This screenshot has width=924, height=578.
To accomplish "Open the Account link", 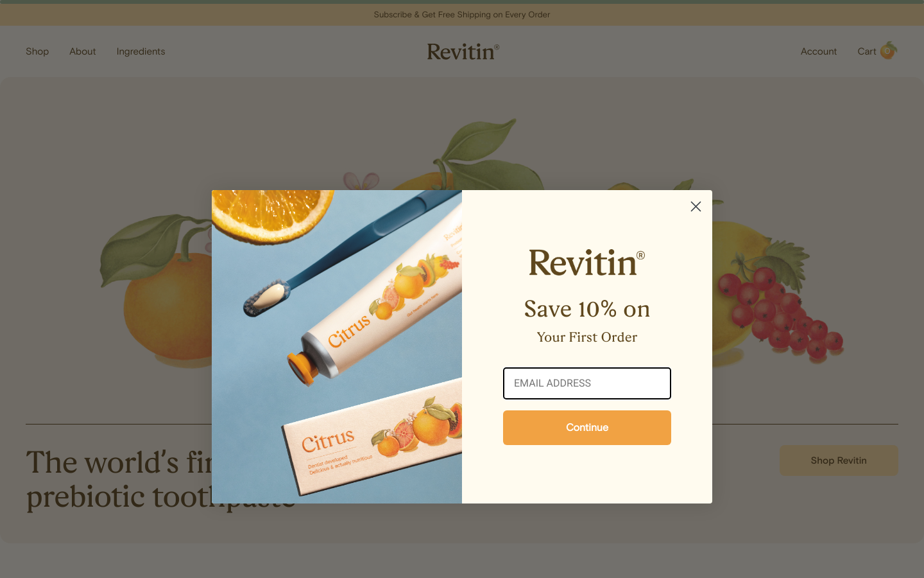I will tap(819, 51).
